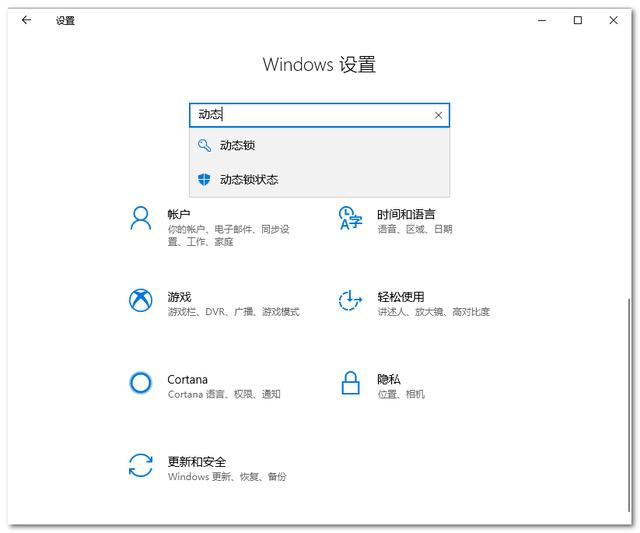Close the 设置 window
Image resolution: width=640 pixels, height=533 pixels.
point(613,20)
